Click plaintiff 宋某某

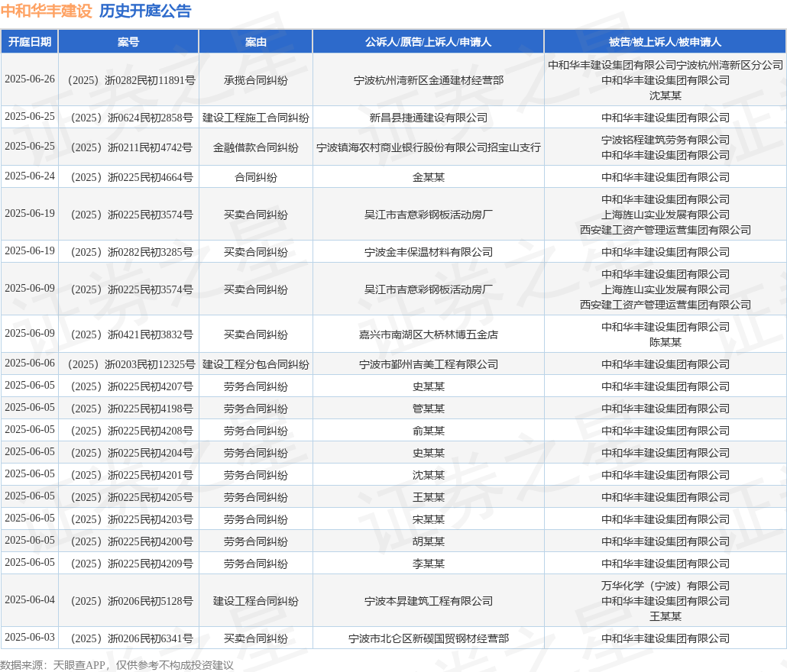[428, 519]
